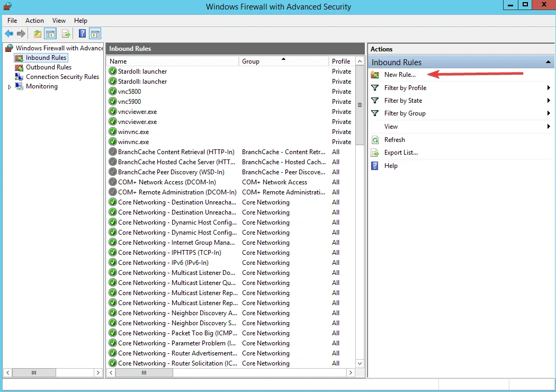Open the Action menu
The width and height of the screenshot is (556, 392).
pos(34,21)
